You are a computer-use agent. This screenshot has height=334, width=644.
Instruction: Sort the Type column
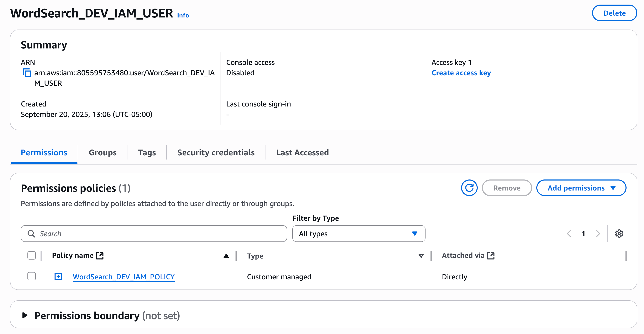(421, 256)
